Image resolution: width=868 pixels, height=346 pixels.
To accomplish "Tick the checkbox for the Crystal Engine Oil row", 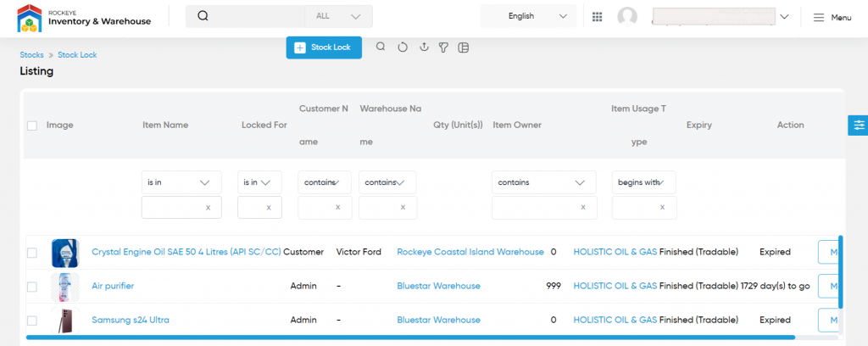I will click(x=32, y=253).
